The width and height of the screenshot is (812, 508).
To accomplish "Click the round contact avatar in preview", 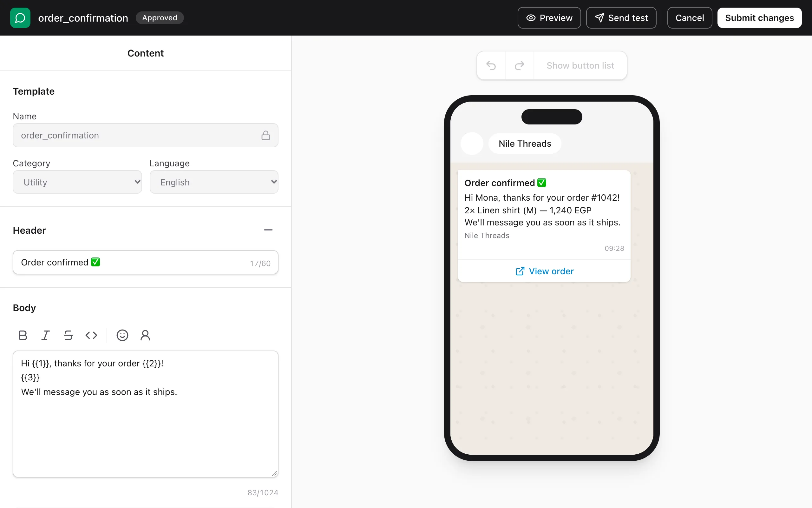I will pos(472,144).
